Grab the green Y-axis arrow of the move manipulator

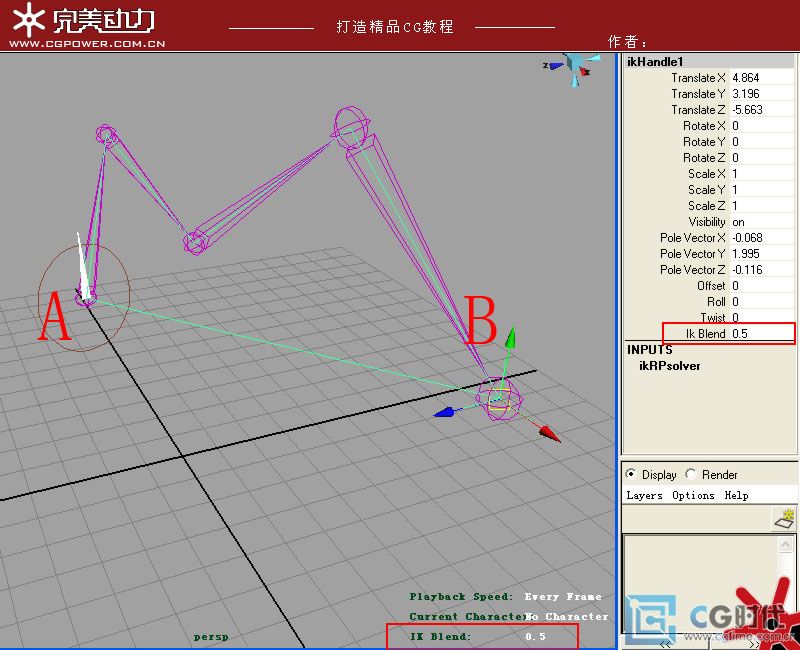coord(510,338)
